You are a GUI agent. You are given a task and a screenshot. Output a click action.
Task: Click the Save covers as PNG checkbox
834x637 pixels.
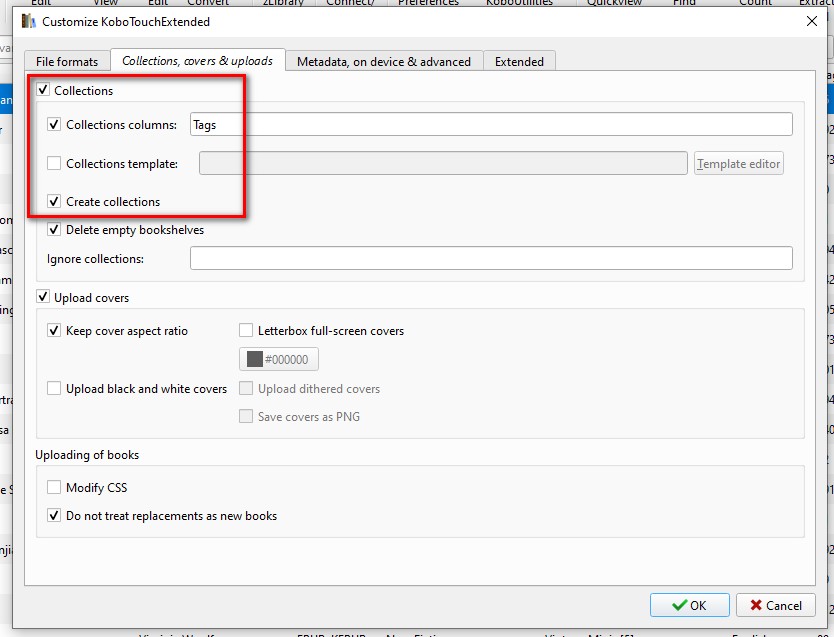pyautogui.click(x=246, y=416)
